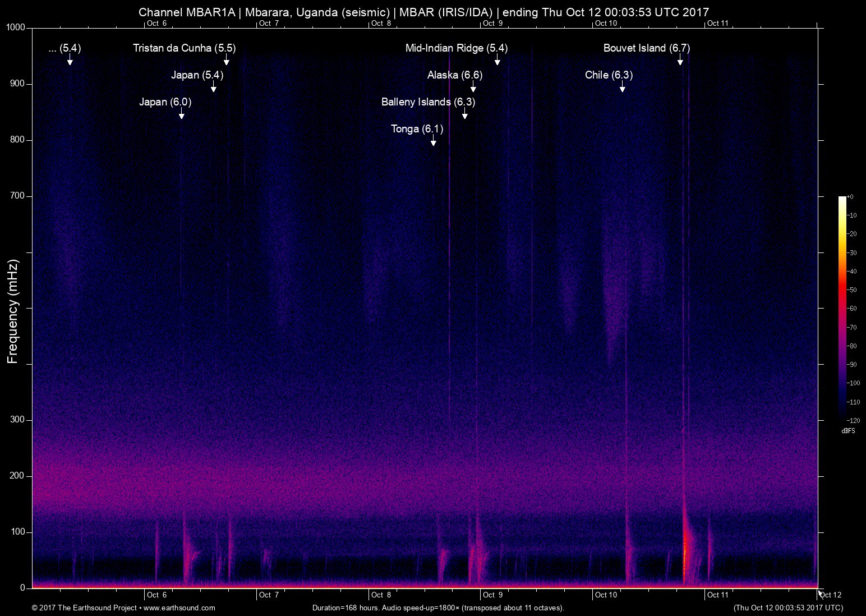Click the "Oct 8" label on the top axis
866x616 pixels.
pyautogui.click(x=381, y=24)
